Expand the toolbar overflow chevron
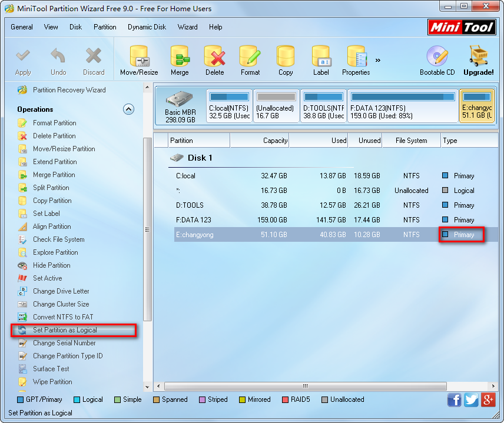This screenshot has height=423, width=504. click(378, 60)
